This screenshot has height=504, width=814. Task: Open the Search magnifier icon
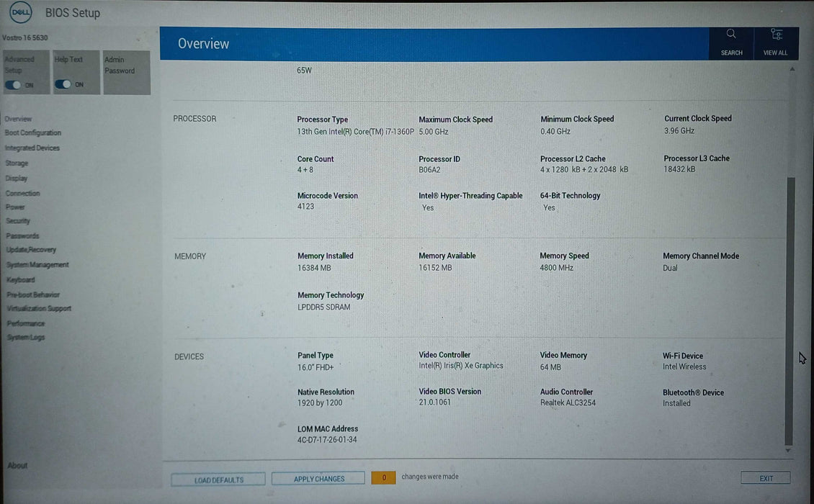pyautogui.click(x=731, y=35)
